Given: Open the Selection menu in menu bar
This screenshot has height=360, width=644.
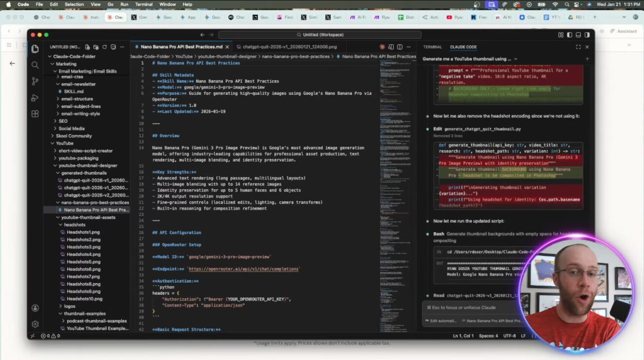Looking at the screenshot, I should (x=74, y=4).
